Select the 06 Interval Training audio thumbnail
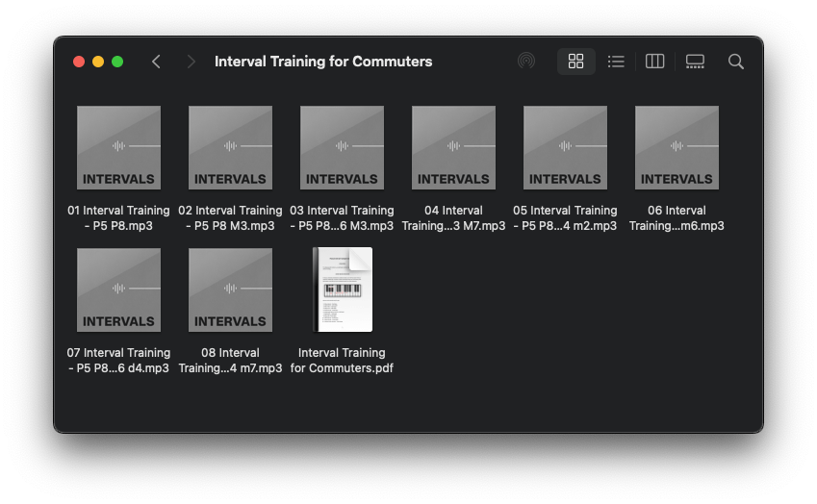Image resolution: width=817 pixels, height=504 pixels. 677,148
